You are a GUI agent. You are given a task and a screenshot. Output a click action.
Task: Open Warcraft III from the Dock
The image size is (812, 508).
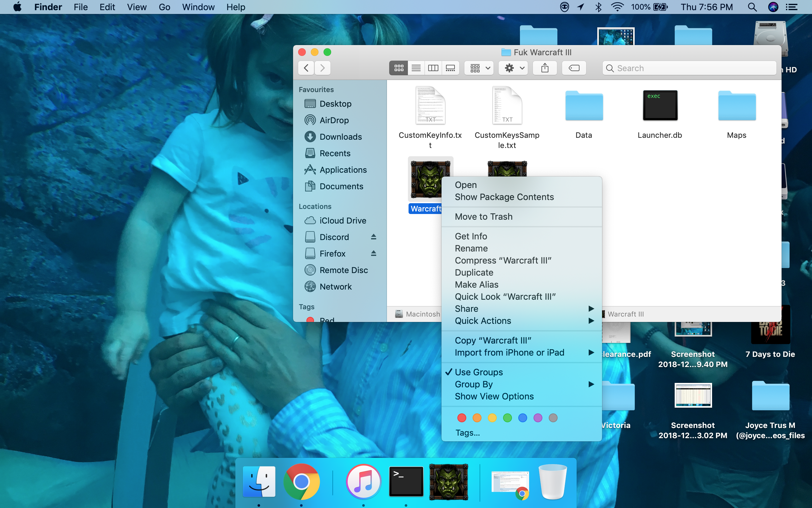click(x=449, y=482)
